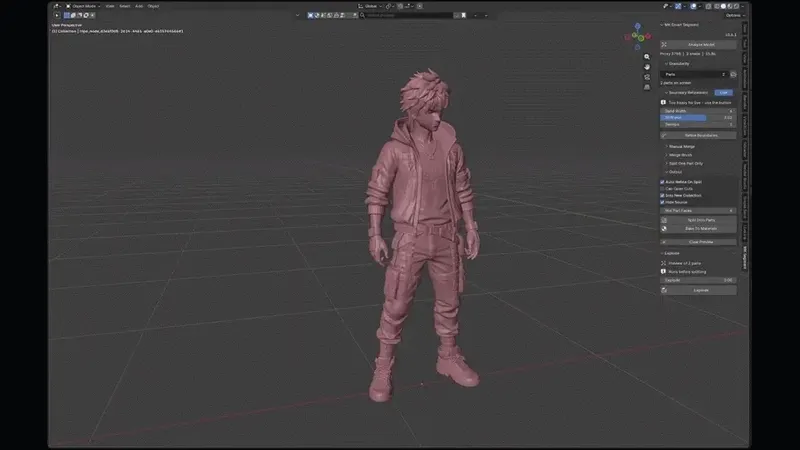
Task: Choose the highlighted set selection mode icon
Action: 67,15
